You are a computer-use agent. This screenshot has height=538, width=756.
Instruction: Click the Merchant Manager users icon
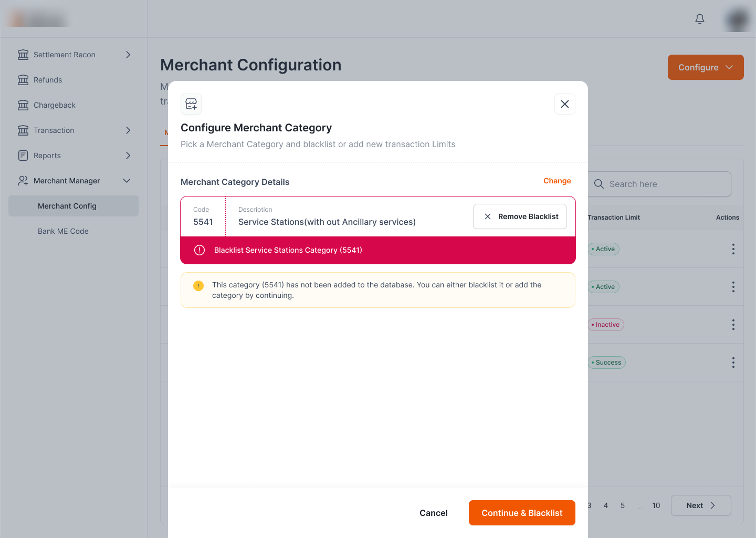tap(23, 181)
